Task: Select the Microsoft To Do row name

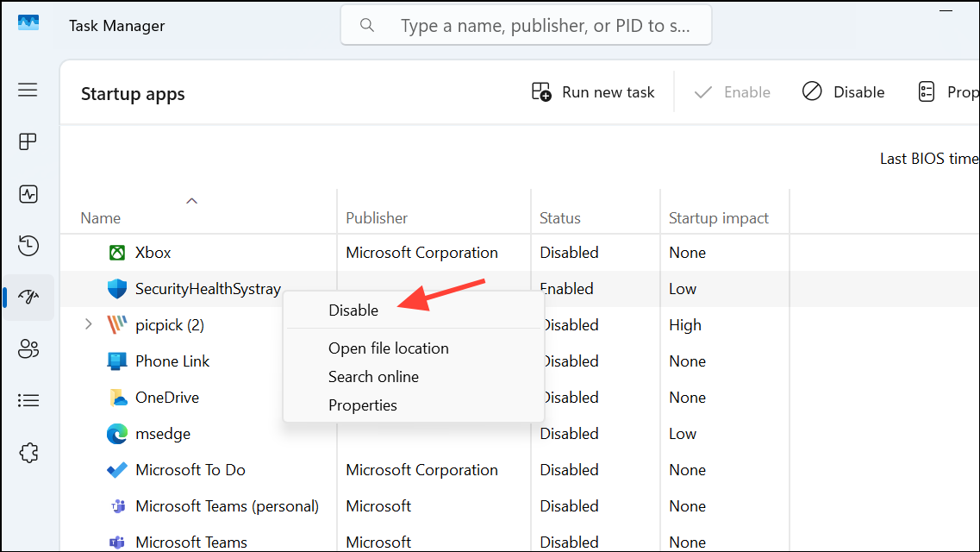Action: [190, 470]
